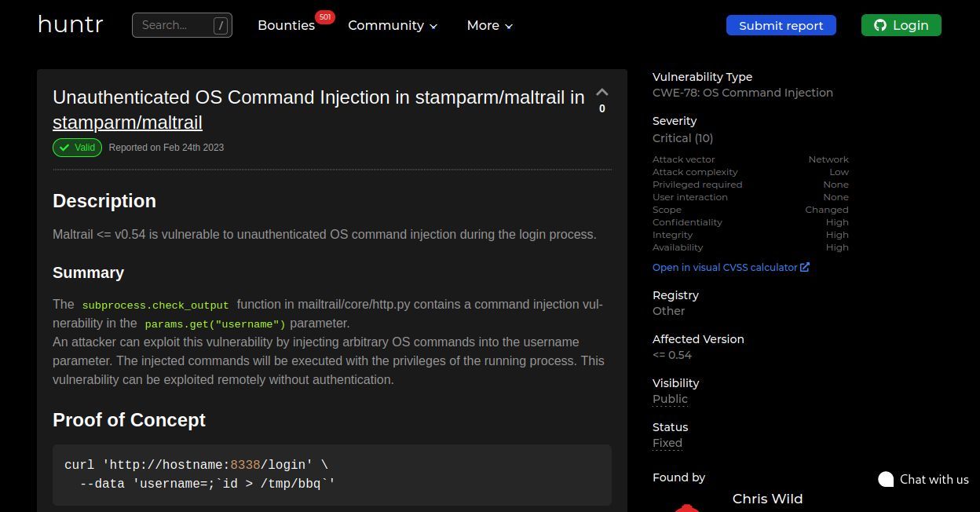Screen dimensions: 980x512
Task: Click the User interaction None row
Action: click(751, 197)
